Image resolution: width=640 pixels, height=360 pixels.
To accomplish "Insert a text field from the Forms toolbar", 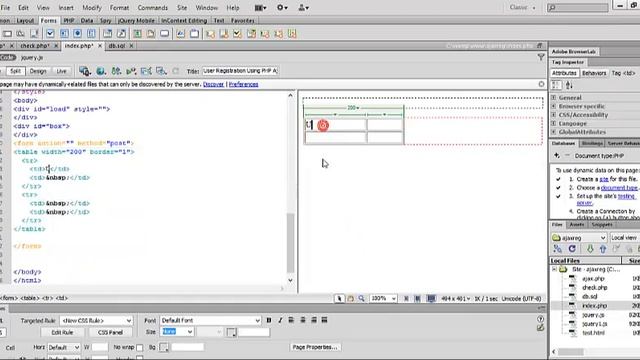I will (8, 33).
